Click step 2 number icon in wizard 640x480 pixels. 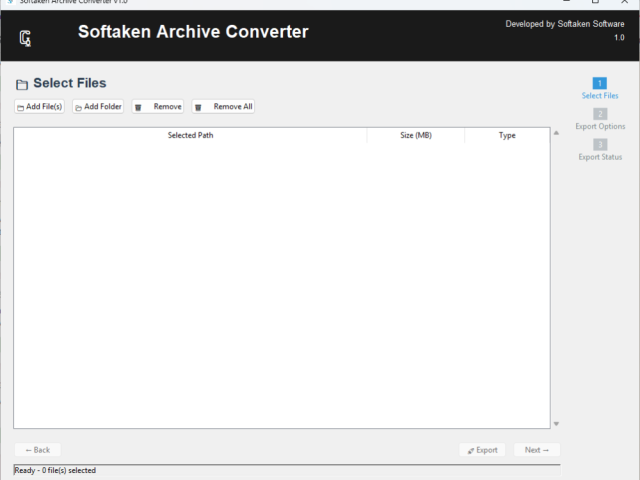pos(600,114)
